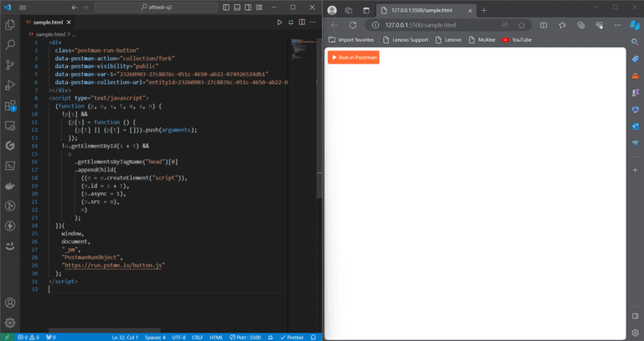Open the Docker panel in activity bar

pos(10,185)
